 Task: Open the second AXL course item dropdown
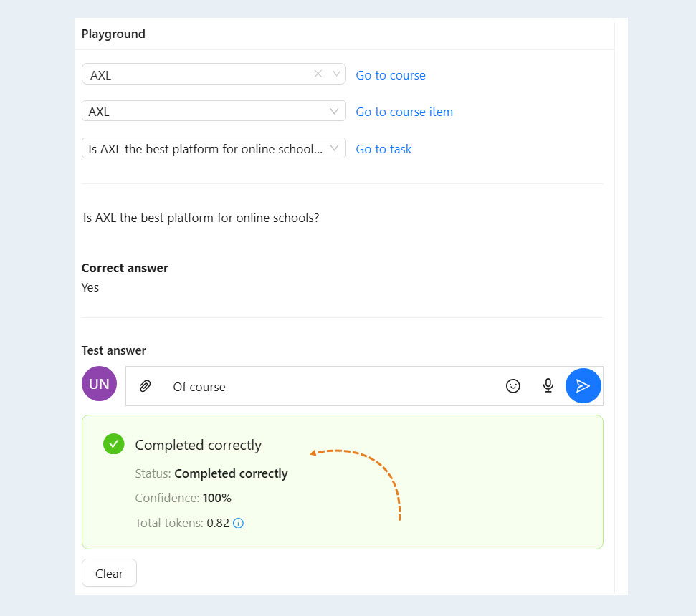click(x=214, y=111)
